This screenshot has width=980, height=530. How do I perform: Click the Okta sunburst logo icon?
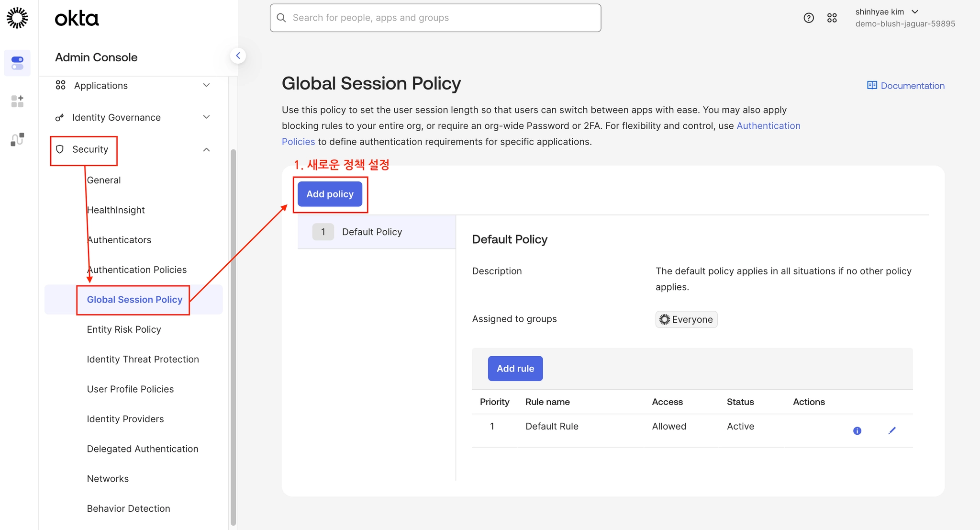click(x=17, y=18)
